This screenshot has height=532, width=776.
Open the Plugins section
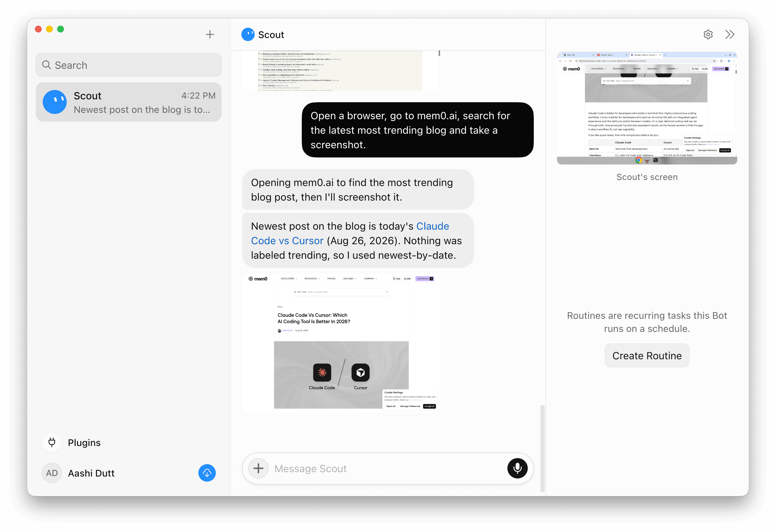tap(71, 443)
